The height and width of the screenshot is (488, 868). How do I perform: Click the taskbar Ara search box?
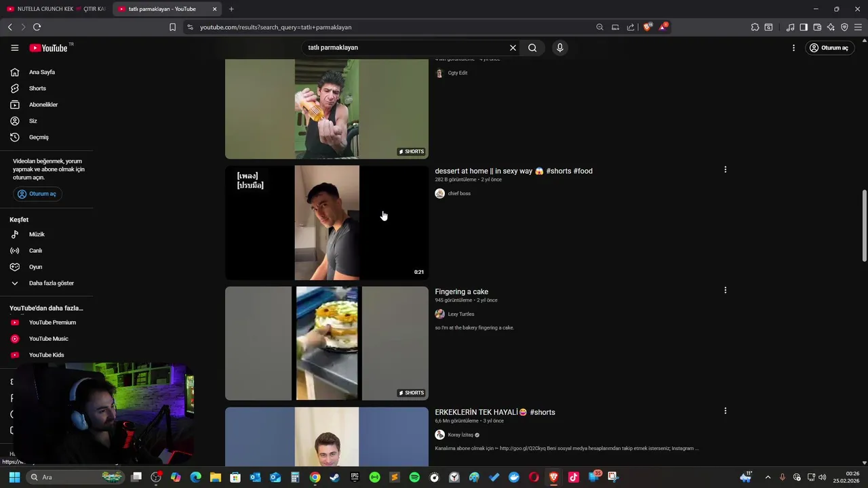pyautogui.click(x=75, y=477)
